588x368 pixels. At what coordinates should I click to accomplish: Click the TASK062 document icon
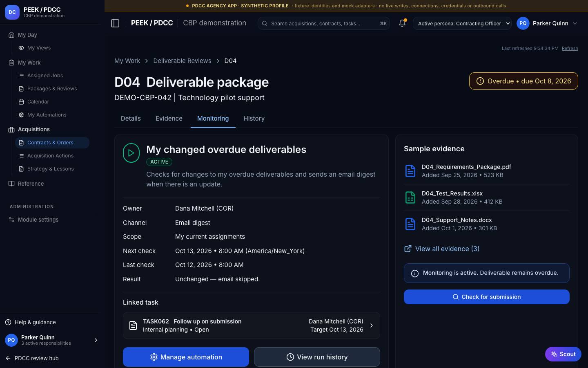[133, 325]
